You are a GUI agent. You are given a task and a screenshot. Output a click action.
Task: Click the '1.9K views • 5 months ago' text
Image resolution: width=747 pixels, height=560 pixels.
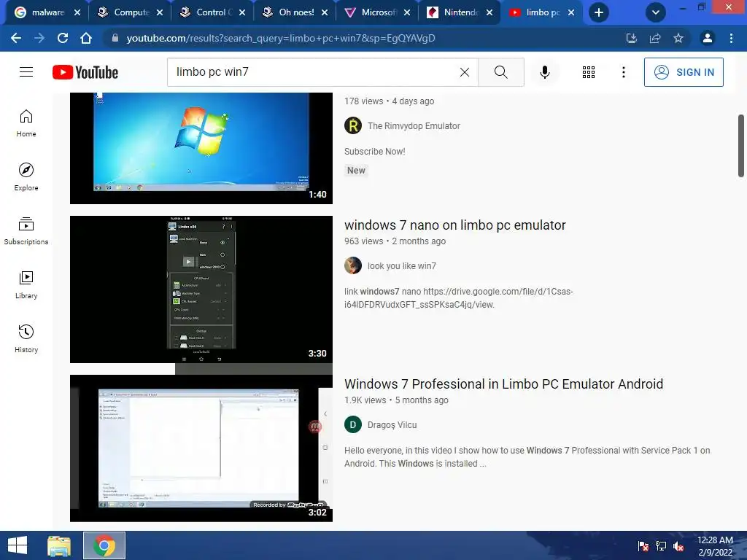tap(396, 400)
